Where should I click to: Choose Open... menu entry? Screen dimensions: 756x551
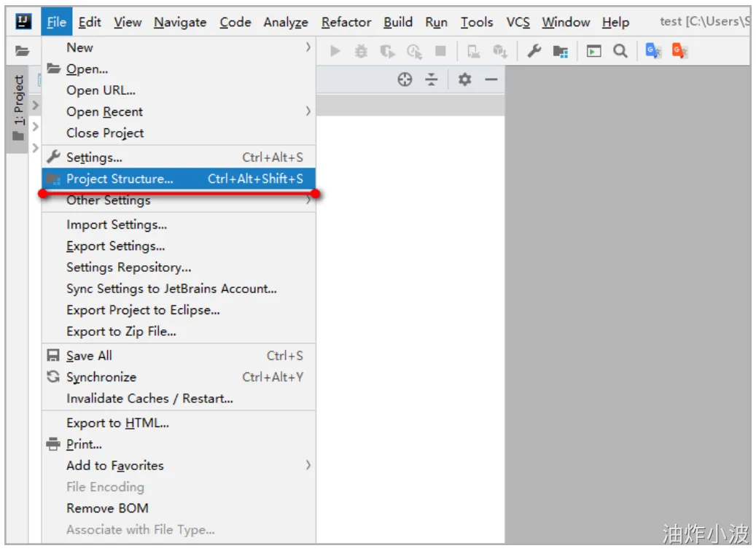tap(179, 69)
